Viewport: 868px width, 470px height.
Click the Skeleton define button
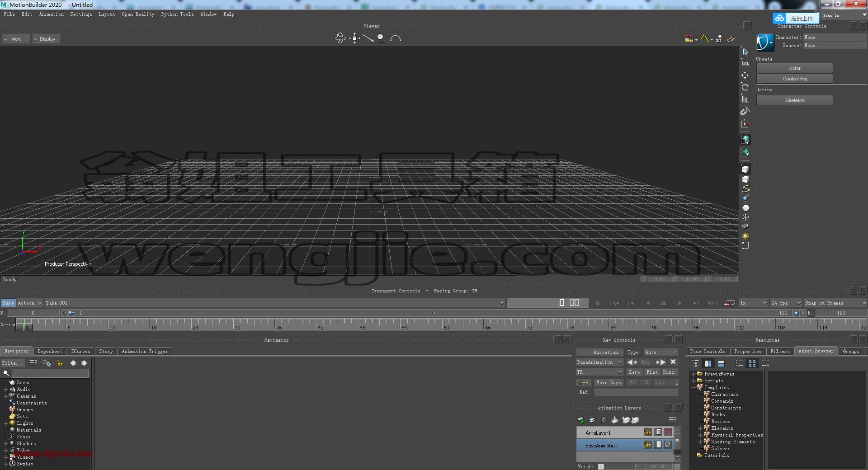[794, 100]
